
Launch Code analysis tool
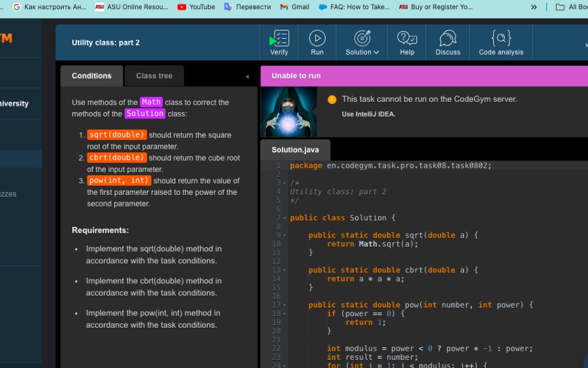pyautogui.click(x=501, y=43)
